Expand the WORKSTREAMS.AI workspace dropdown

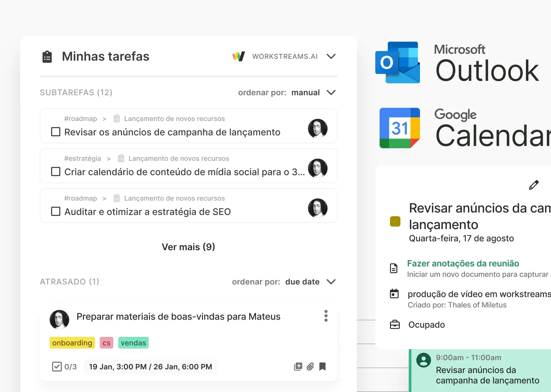331,56
